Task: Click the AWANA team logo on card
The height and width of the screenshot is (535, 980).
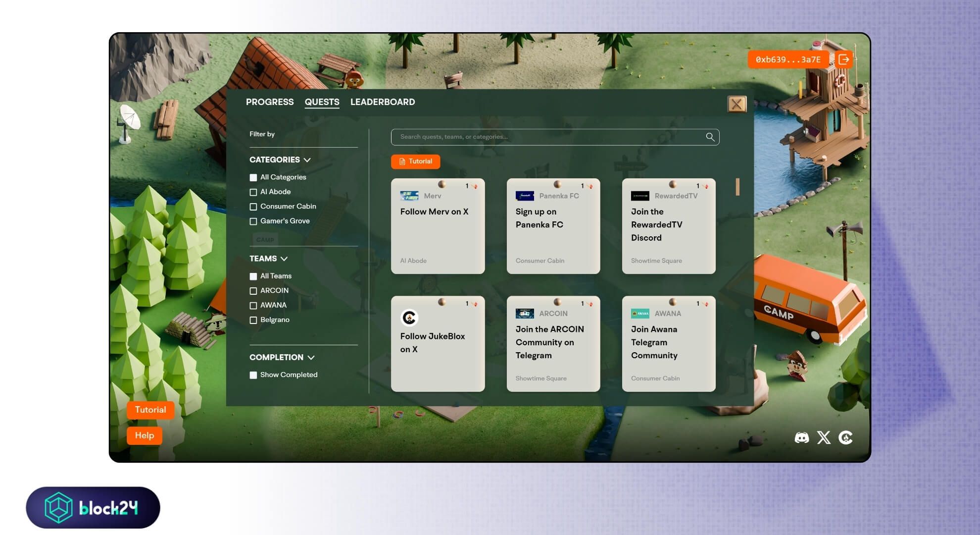Action: (640, 314)
